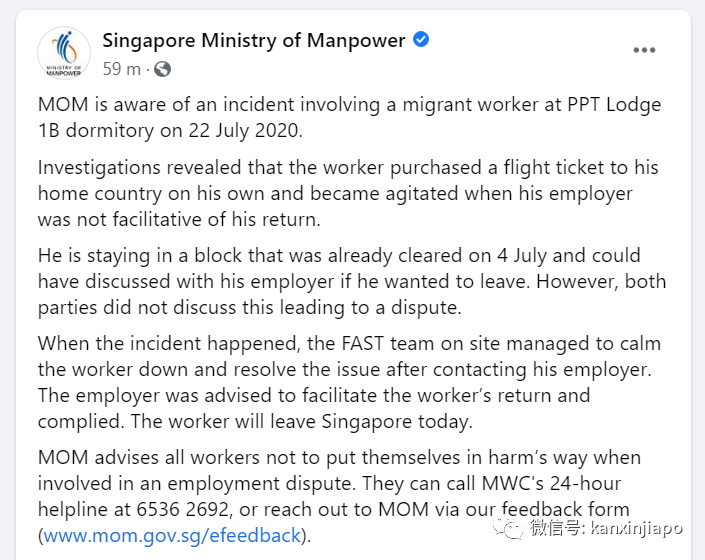Viewport: 705px width, 560px height.
Task: Click the globe public audience icon
Action: (162, 69)
